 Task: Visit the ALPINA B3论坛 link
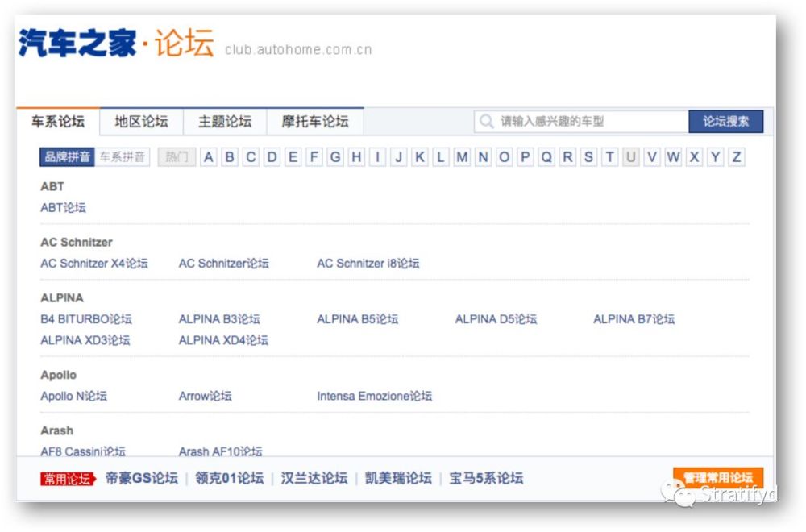(219, 319)
